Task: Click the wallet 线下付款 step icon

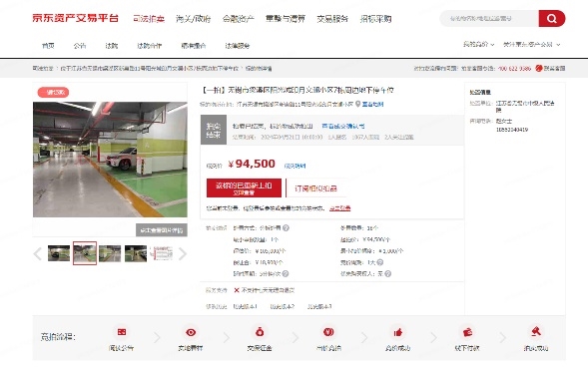Action: click(467, 332)
